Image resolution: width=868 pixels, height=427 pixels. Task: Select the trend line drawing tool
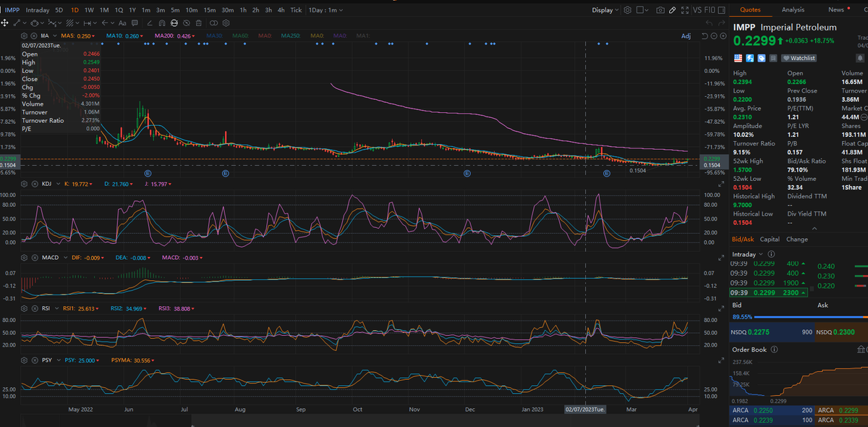[x=17, y=23]
